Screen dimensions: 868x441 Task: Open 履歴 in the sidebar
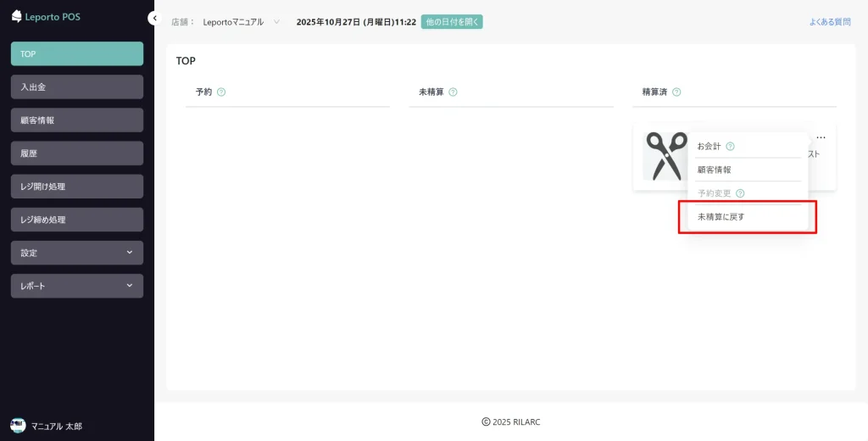(77, 154)
